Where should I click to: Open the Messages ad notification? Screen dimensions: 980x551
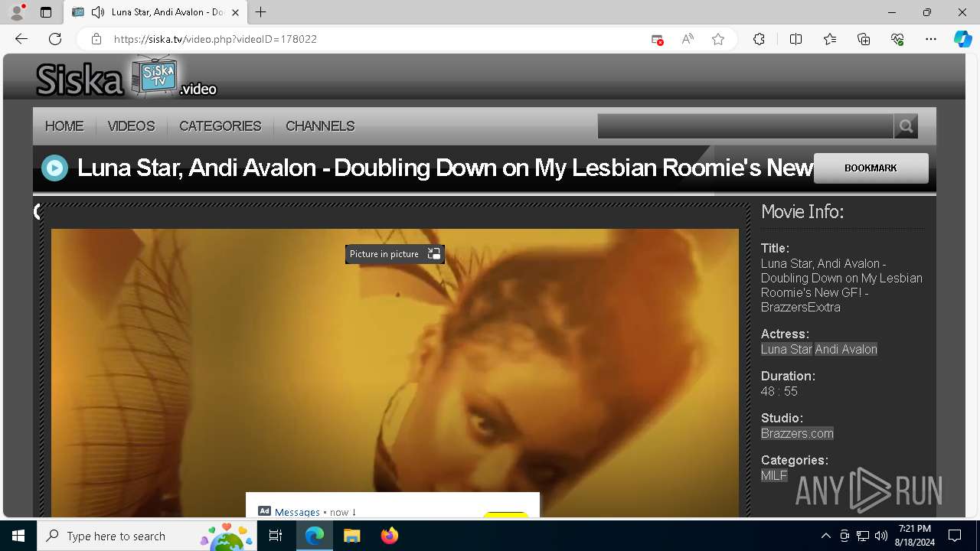[393, 505]
